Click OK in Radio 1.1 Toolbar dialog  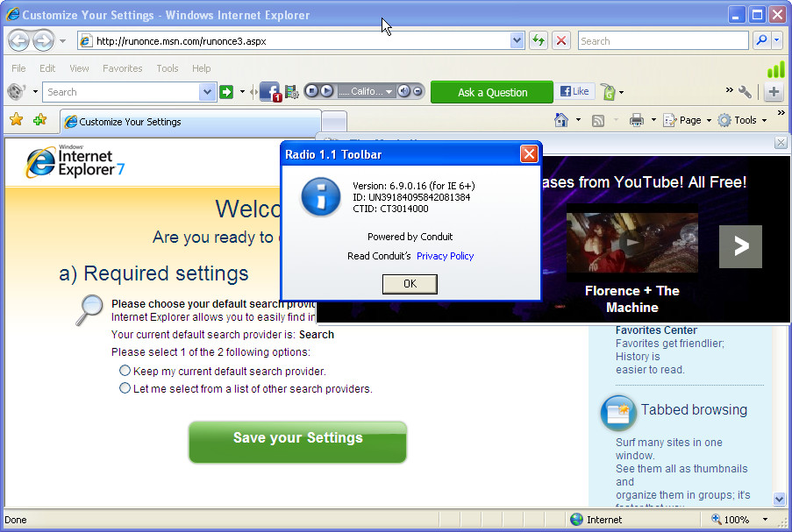[x=410, y=284]
